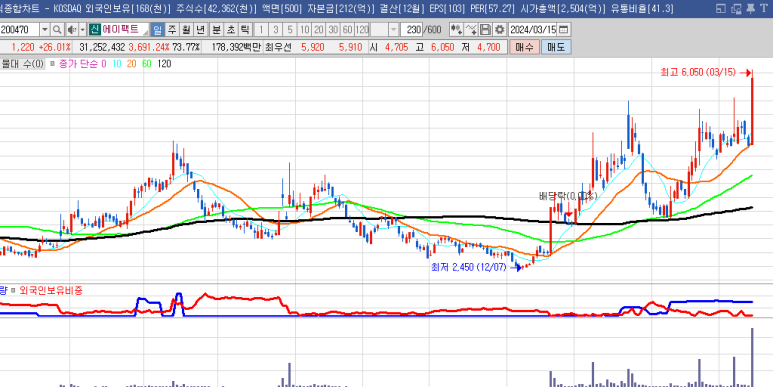Open the calendar date picker icon
773x387 pixels.
point(563,30)
